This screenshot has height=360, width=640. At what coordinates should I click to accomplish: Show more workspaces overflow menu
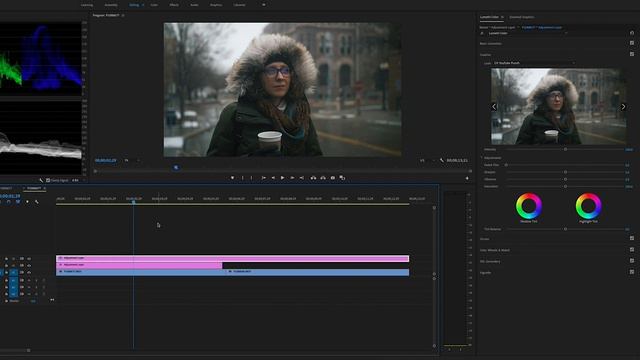click(264, 5)
